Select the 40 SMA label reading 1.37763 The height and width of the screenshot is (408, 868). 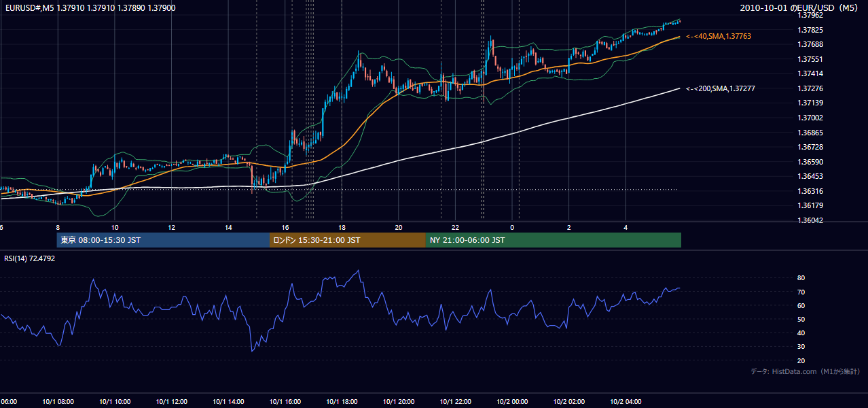click(x=719, y=36)
